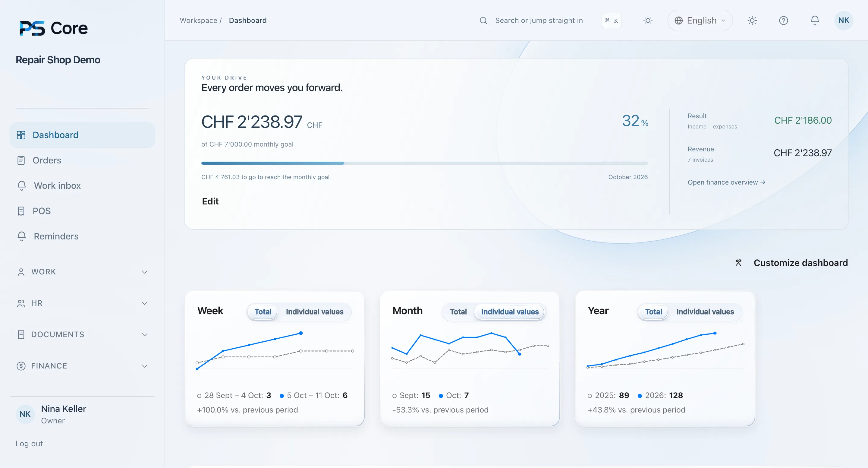The height and width of the screenshot is (468, 868).
Task: Click the Work inbox bell icon
Action: coord(22,185)
